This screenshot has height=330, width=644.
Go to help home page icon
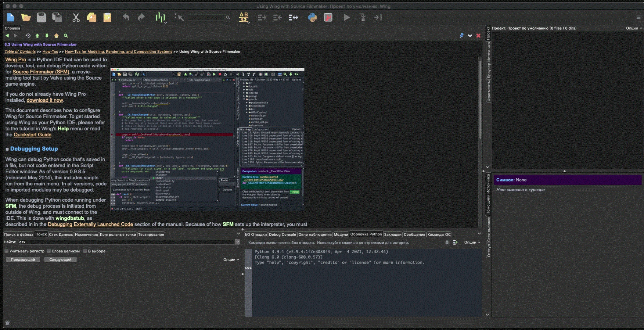pyautogui.click(x=56, y=36)
